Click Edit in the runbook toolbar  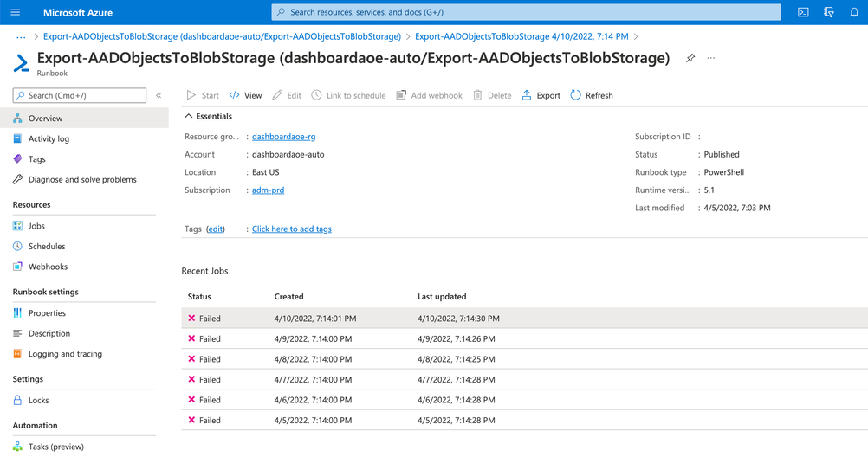tap(287, 95)
